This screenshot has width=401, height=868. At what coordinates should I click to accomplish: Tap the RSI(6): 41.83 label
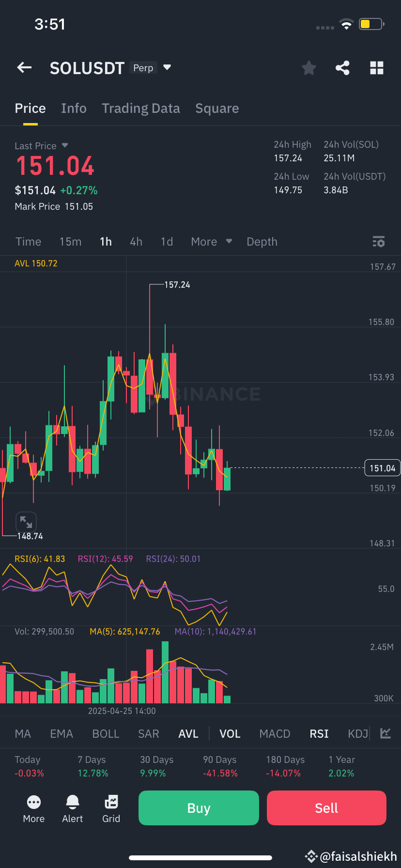tap(40, 559)
